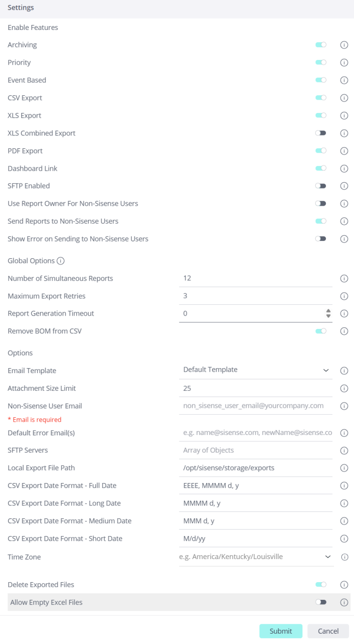Show info for XLS Combined Export
The height and width of the screenshot is (644, 354).
coord(344,134)
